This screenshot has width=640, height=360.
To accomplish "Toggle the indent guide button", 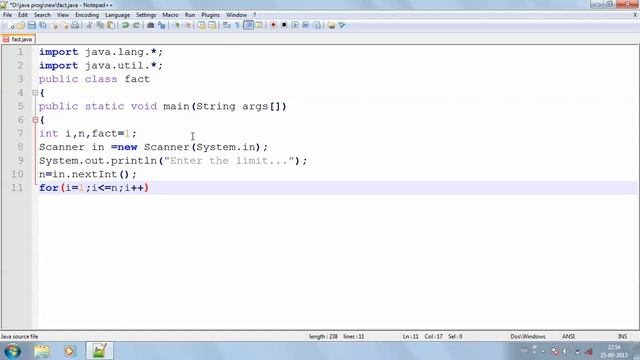I will (x=249, y=25).
